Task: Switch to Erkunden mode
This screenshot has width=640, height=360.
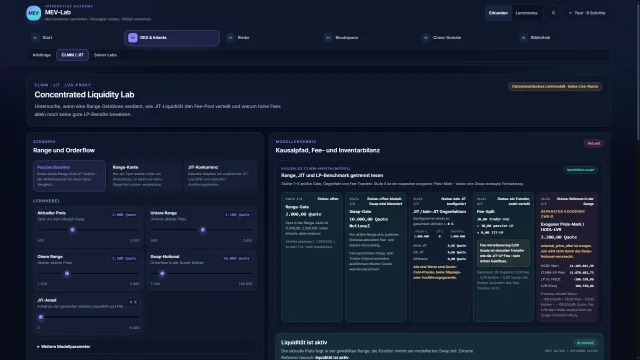Action: coord(498,13)
